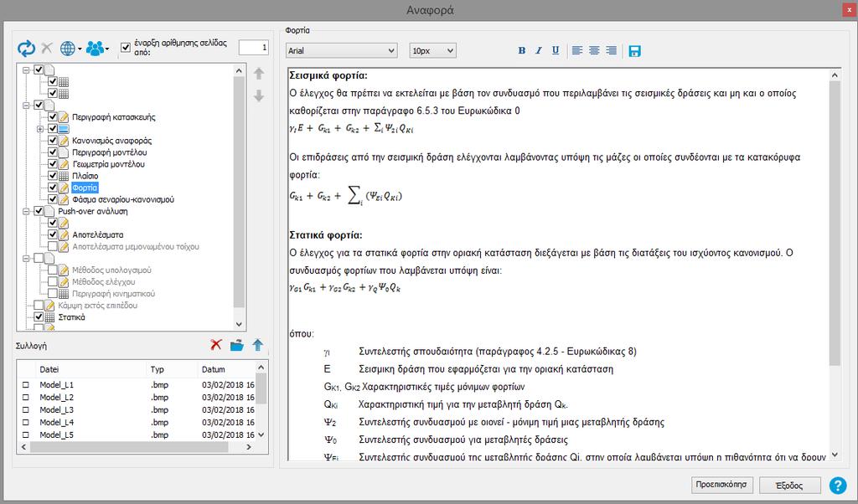Click the pencil icon next to Περιγραφή κατασκευής
This screenshot has height=504, width=858.
coord(64,117)
